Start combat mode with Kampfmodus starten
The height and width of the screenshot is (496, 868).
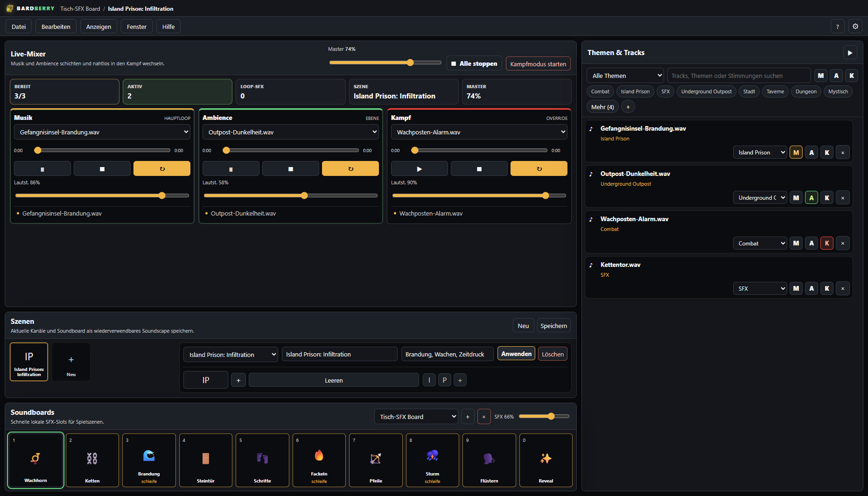538,64
